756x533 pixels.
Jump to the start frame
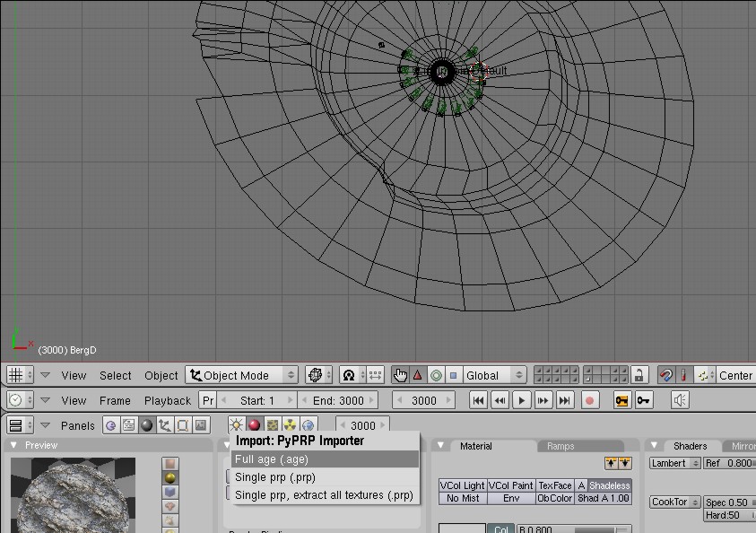coord(478,400)
